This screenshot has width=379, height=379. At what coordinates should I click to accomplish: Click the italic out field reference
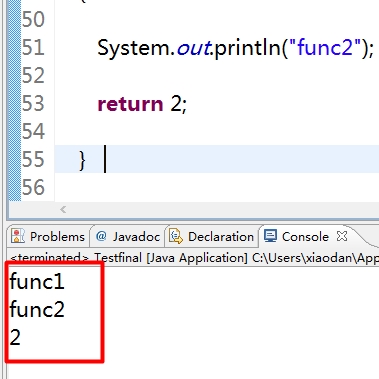tap(193, 48)
